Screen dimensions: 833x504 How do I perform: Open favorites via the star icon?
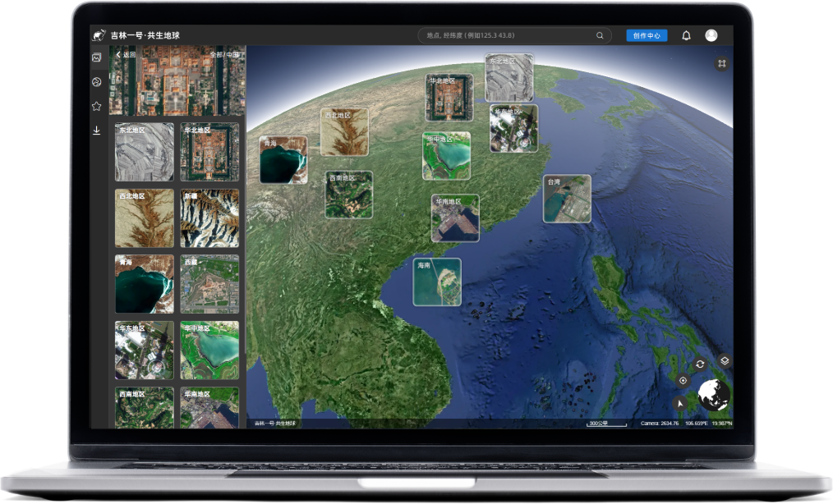(97, 106)
